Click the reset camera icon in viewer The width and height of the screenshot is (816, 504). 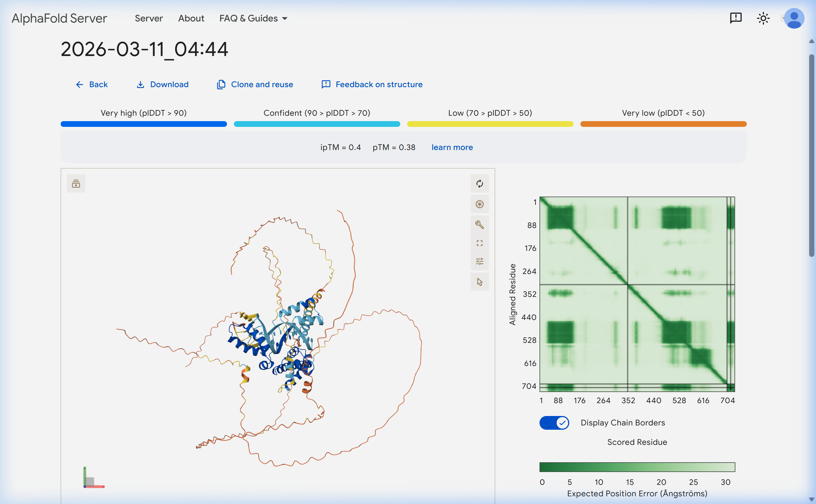(479, 183)
